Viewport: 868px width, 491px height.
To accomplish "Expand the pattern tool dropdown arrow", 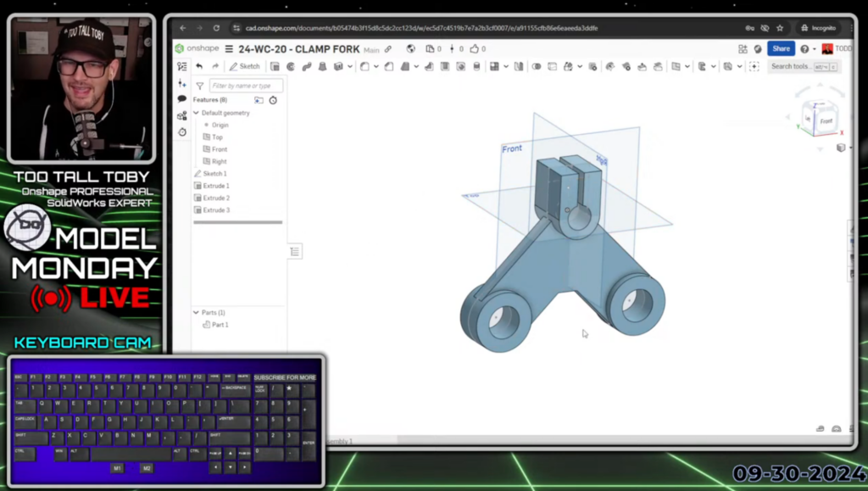I will click(506, 67).
